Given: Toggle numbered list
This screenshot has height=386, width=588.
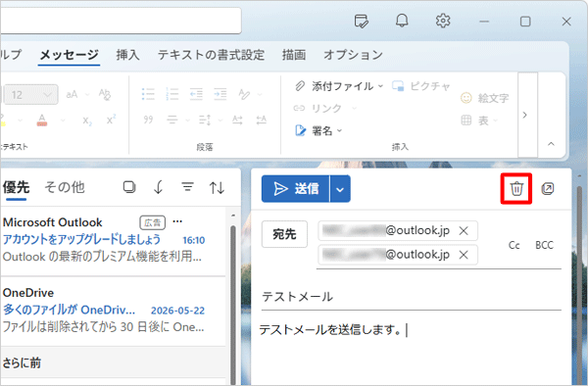Looking at the screenshot, I should click(x=172, y=94).
